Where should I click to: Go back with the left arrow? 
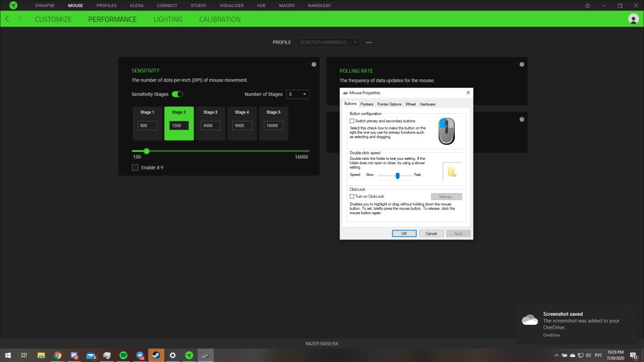point(7,19)
